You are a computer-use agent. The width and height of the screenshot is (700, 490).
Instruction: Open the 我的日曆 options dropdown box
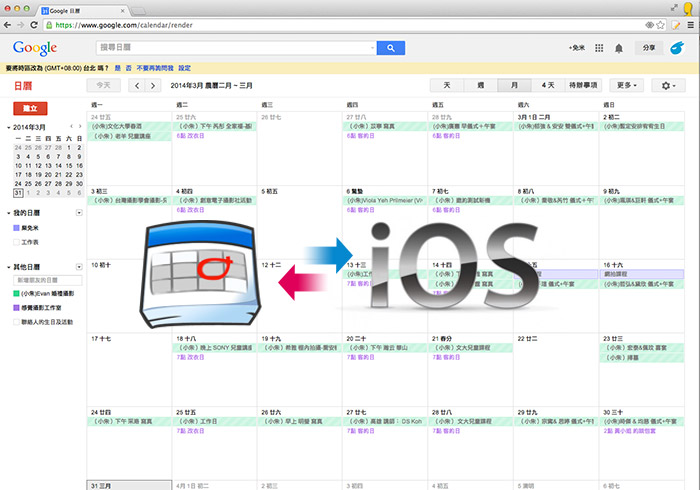pos(79,213)
